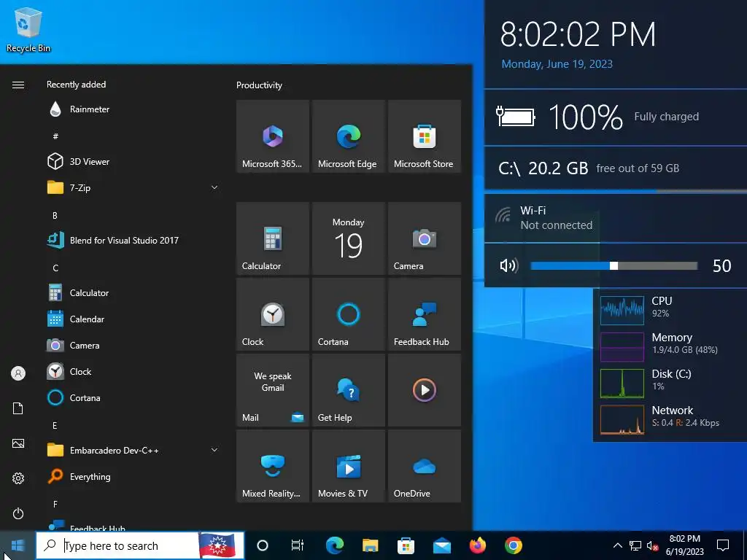Open Microsoft Edge from taskbar

(x=335, y=545)
